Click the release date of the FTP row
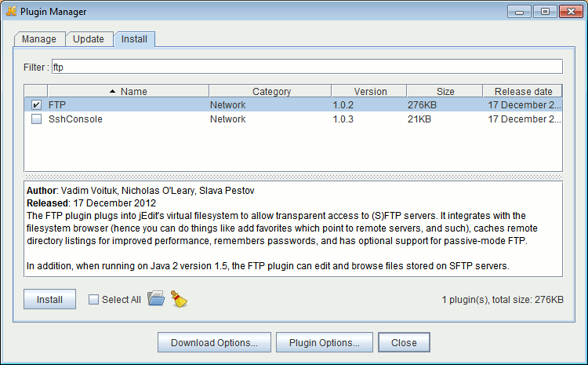 (x=524, y=104)
